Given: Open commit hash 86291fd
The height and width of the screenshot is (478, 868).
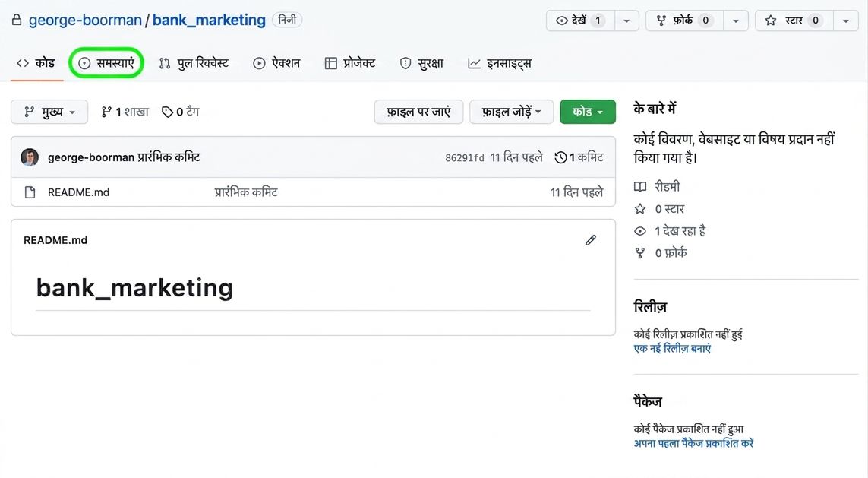Looking at the screenshot, I should click(x=465, y=158).
